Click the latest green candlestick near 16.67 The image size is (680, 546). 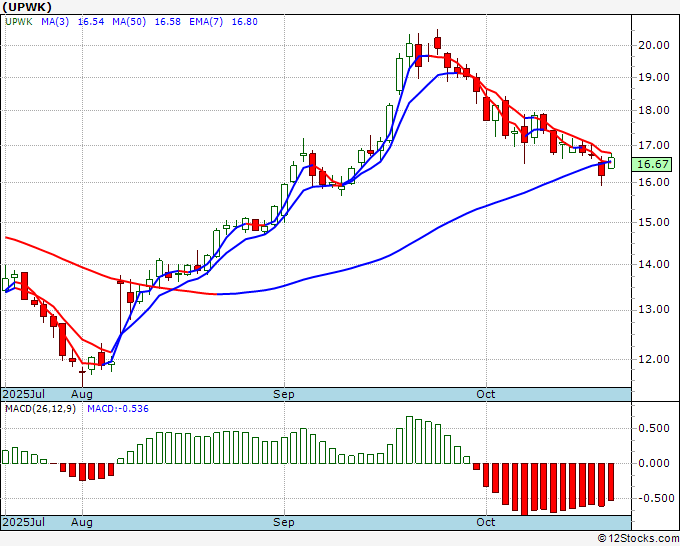point(611,163)
